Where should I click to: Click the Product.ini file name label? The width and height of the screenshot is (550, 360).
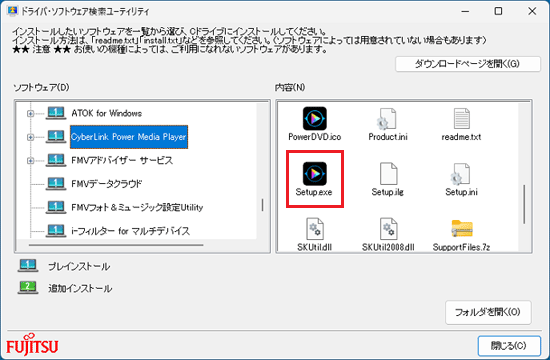point(388,137)
